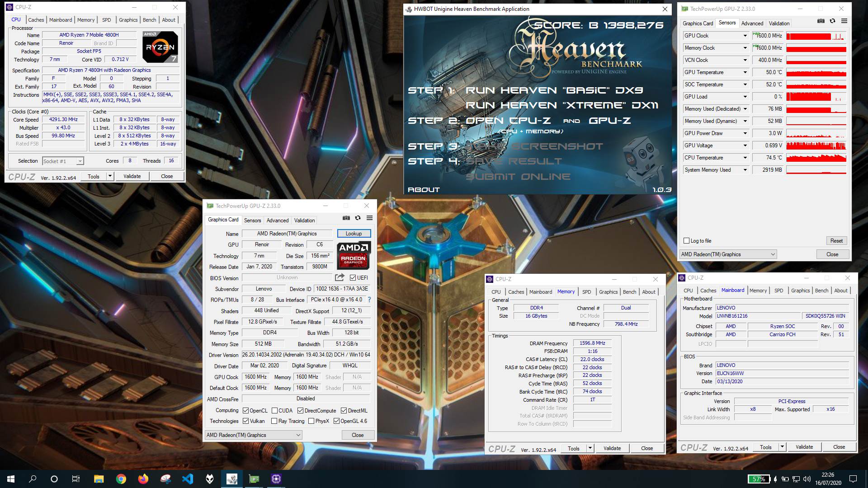Enable Log to file checkbox
The image size is (868, 488).
pos(687,241)
